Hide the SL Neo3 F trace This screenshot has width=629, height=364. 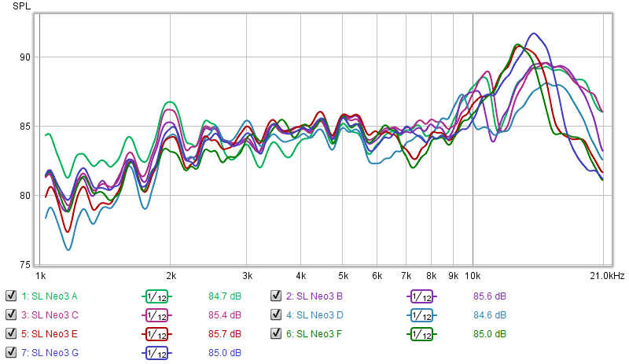tap(276, 334)
